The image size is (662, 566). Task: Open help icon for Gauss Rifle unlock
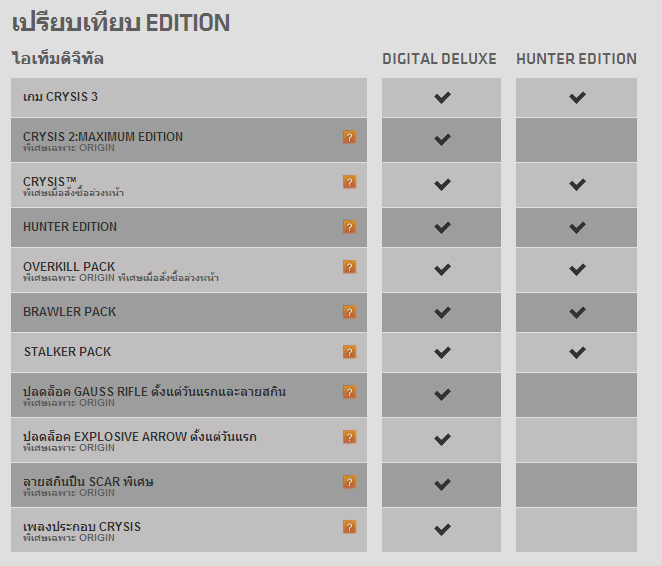pyautogui.click(x=349, y=392)
